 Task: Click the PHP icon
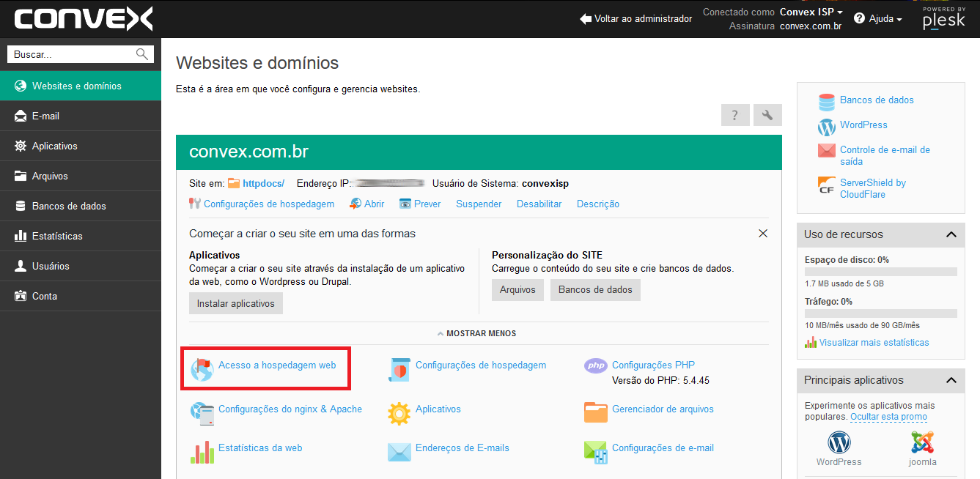596,365
